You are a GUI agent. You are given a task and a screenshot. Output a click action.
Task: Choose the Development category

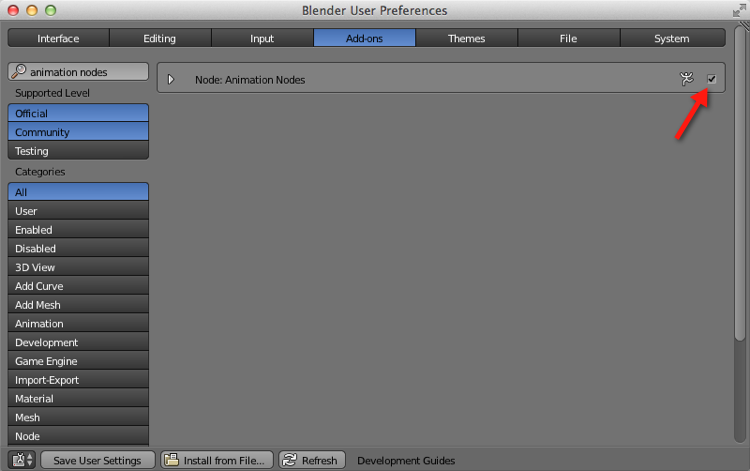coord(78,342)
